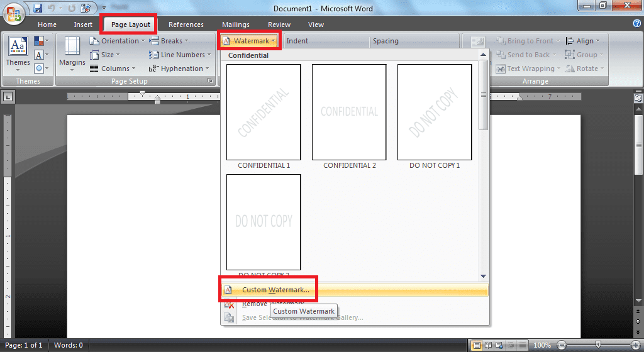Switch to Outline view
The height and width of the screenshot is (352, 644).
click(511, 345)
